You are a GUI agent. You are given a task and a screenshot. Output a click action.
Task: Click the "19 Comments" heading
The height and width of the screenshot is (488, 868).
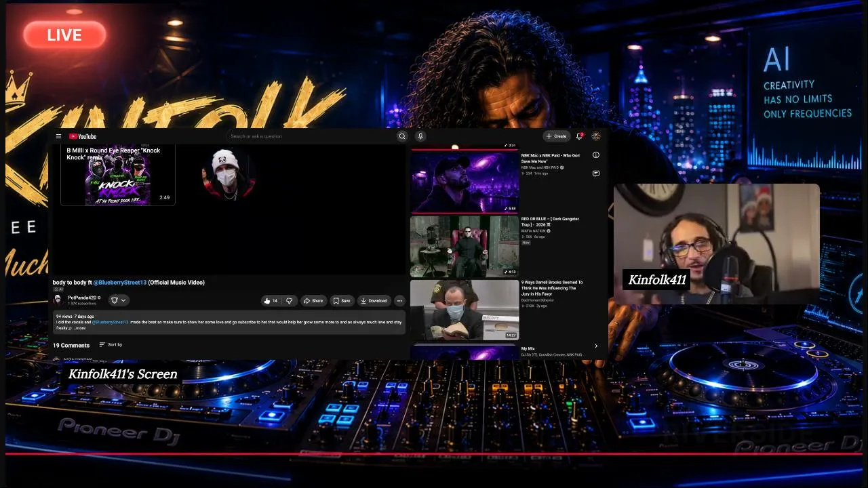(x=71, y=346)
